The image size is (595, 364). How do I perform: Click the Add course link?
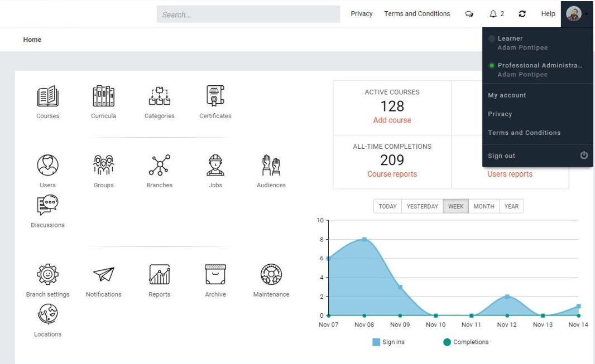pos(392,120)
